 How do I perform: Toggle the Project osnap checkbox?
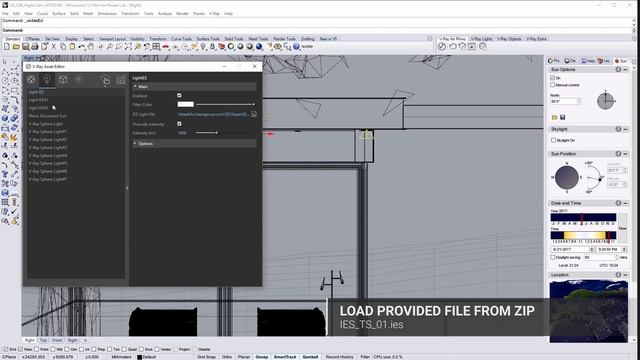(176, 349)
